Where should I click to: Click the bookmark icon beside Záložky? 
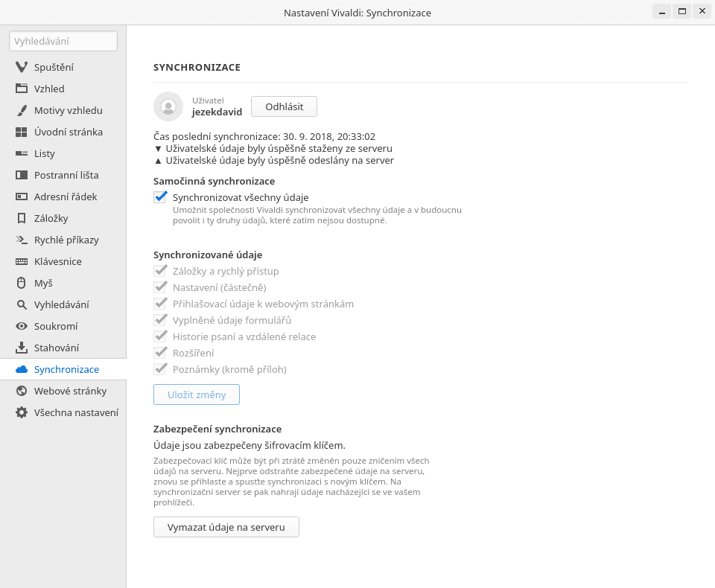tap(22, 218)
